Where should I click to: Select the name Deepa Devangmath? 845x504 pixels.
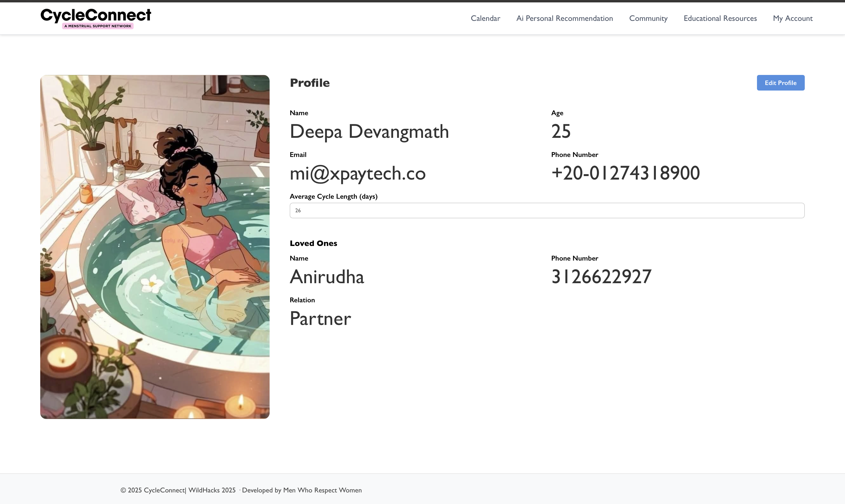pos(369,132)
